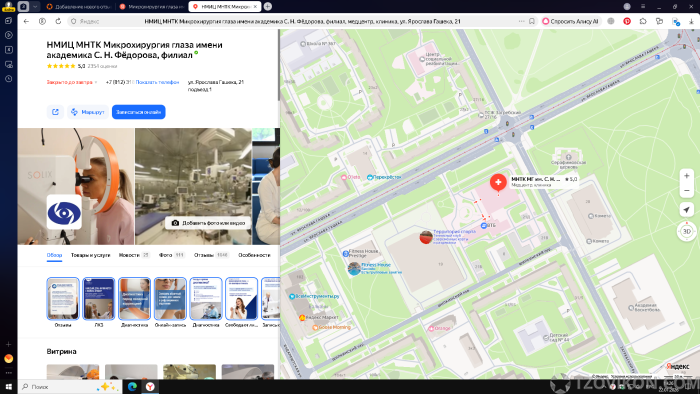Viewport: 700px width, 394px height.
Task: Go back with the browser back arrow
Action: click(x=26, y=21)
